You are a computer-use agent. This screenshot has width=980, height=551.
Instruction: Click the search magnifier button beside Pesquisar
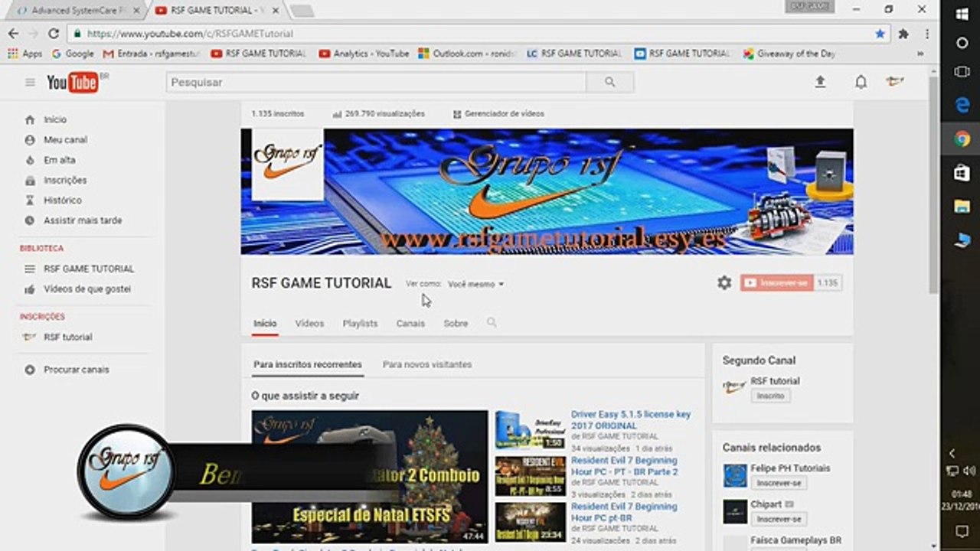pyautogui.click(x=609, y=82)
